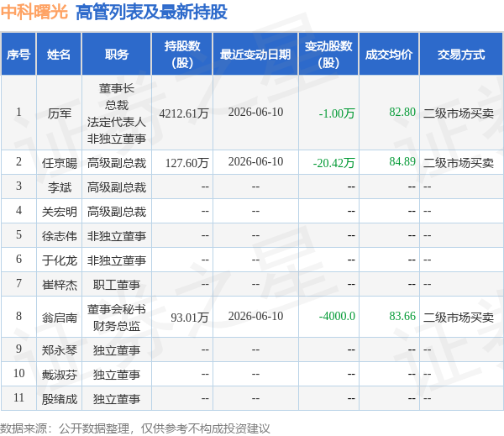Click 关宏明's 高级副总裁 position
This screenshot has height=436, width=504.
(117, 212)
